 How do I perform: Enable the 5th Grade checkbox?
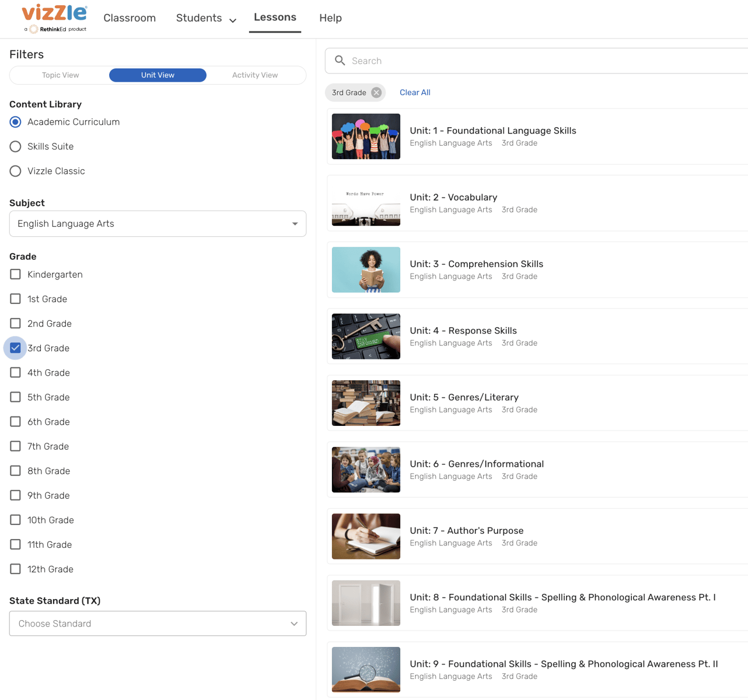pyautogui.click(x=16, y=397)
